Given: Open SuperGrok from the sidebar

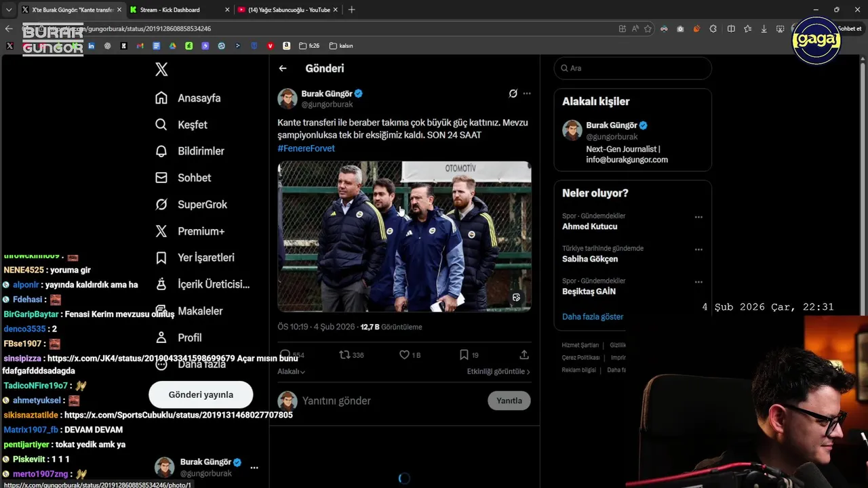Looking at the screenshot, I should [191, 204].
